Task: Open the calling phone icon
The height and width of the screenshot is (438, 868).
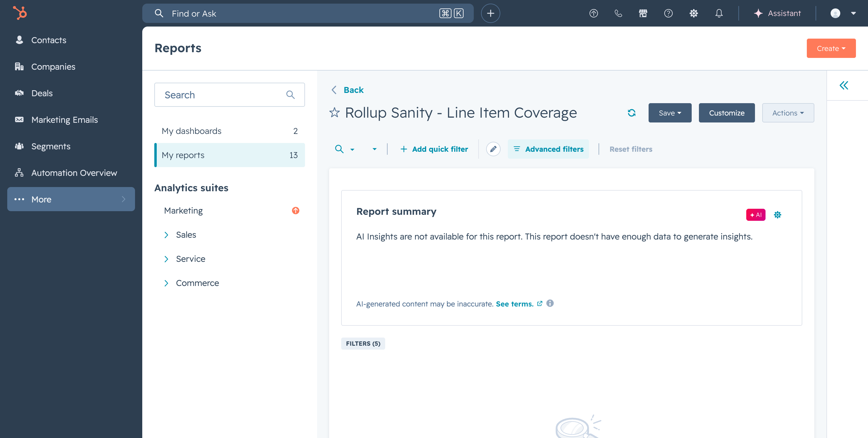Action: pyautogui.click(x=618, y=14)
